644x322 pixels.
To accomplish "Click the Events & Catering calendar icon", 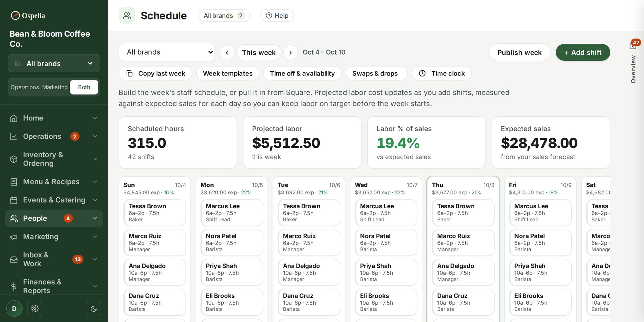I will (x=14, y=200).
